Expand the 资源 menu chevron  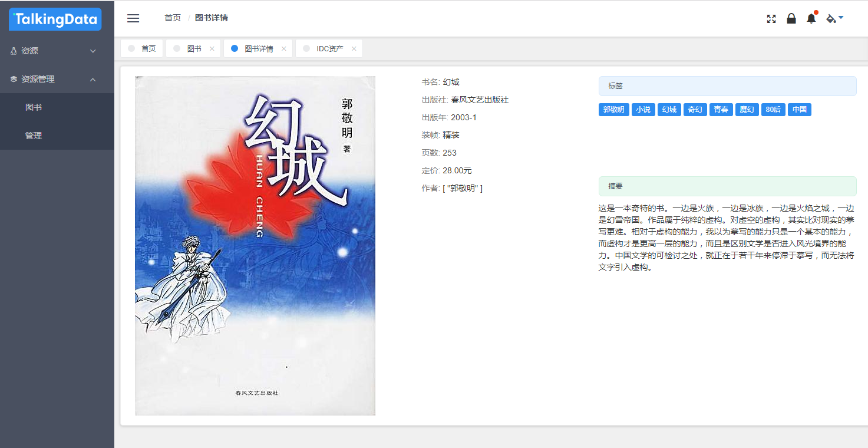(93, 51)
